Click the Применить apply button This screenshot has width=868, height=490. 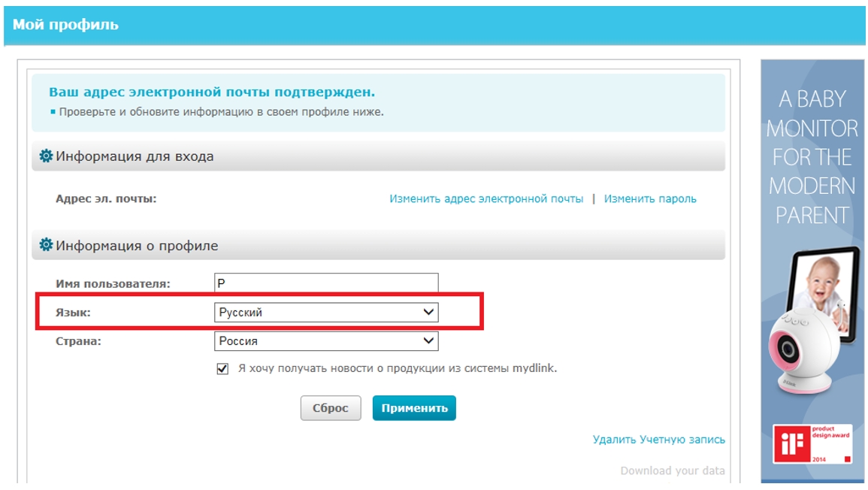point(414,408)
